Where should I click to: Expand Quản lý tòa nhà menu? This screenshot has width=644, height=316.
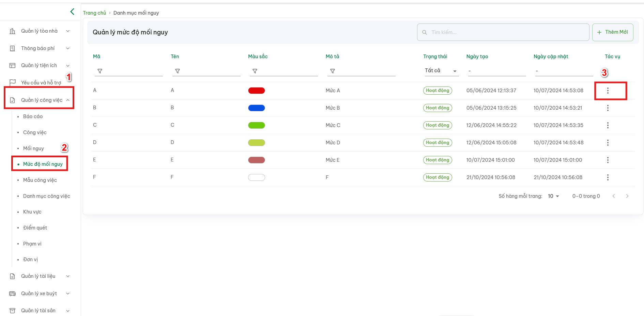click(68, 31)
